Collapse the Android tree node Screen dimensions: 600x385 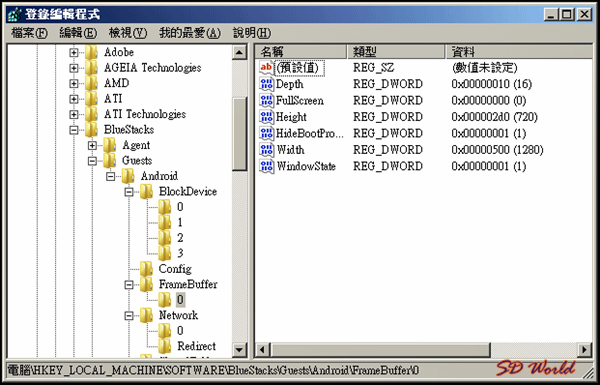click(111, 176)
